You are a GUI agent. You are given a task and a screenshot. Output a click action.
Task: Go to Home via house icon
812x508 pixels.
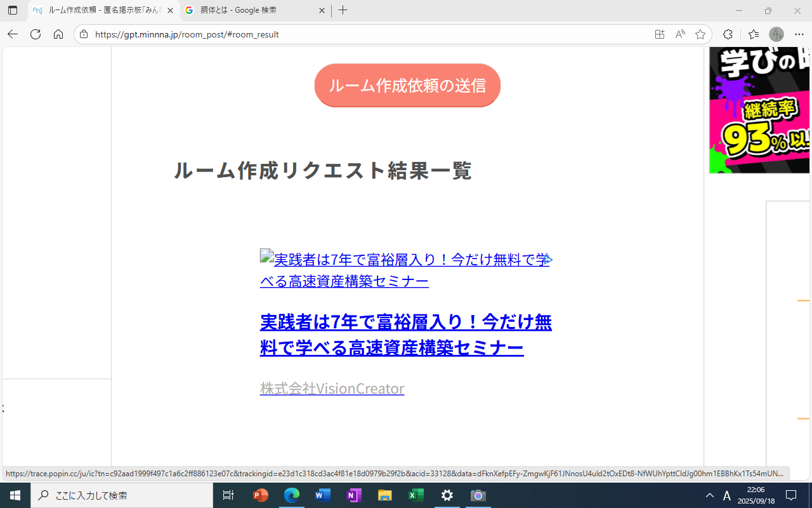tap(58, 34)
